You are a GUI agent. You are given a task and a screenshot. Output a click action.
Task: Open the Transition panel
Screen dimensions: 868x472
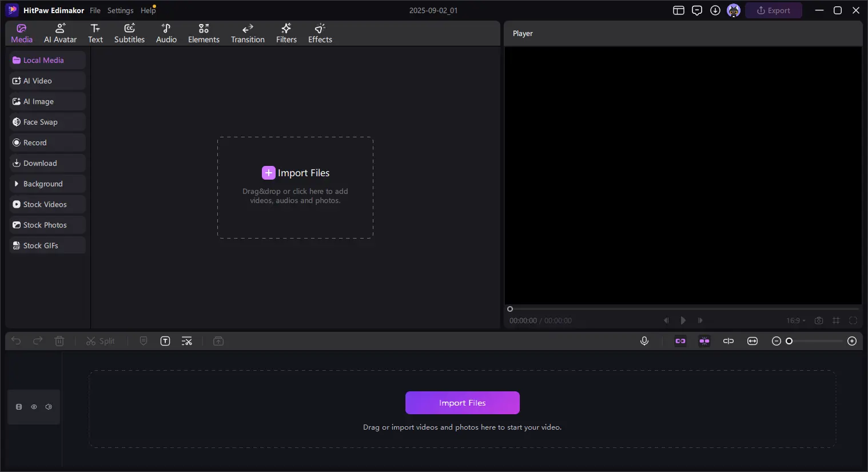pyautogui.click(x=247, y=33)
